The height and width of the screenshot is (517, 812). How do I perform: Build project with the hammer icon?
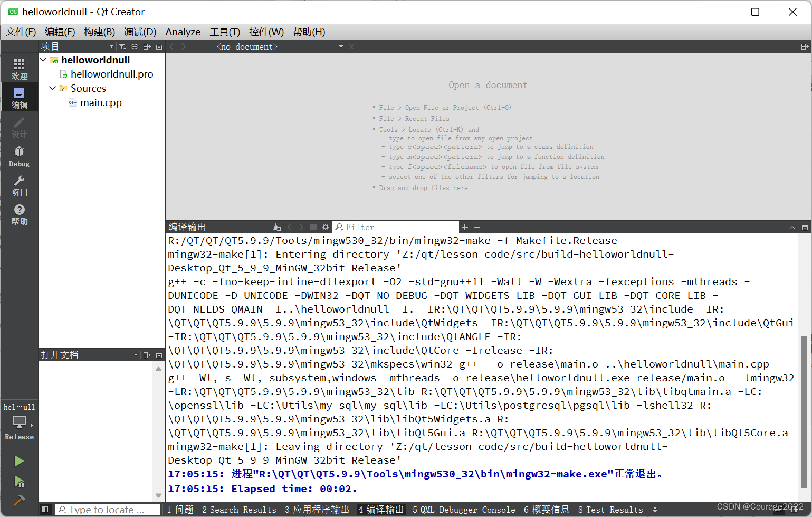pyautogui.click(x=19, y=500)
